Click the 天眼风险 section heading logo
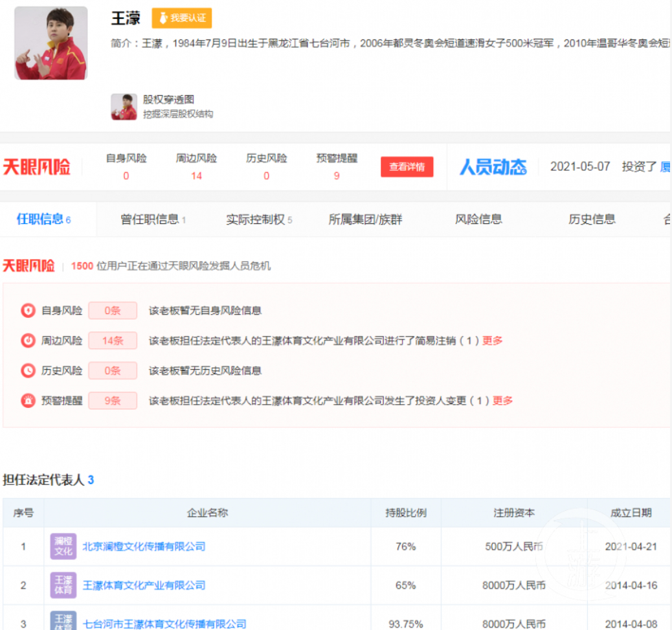 click(28, 265)
